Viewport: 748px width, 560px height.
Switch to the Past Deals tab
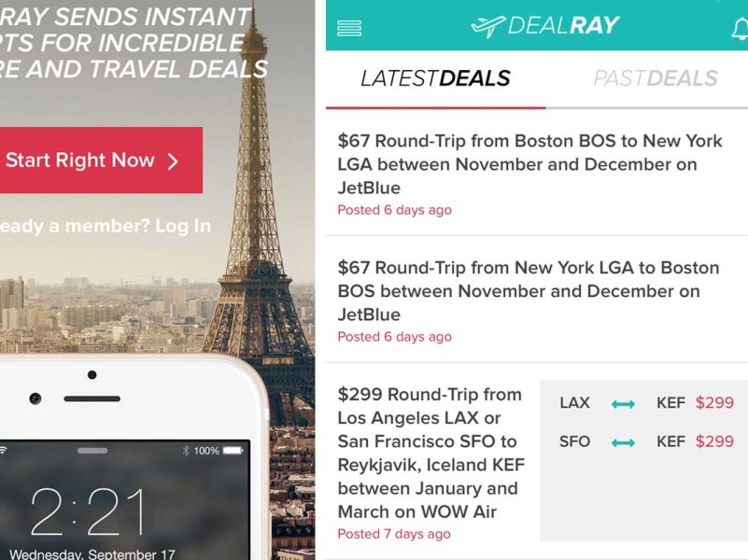(x=656, y=78)
